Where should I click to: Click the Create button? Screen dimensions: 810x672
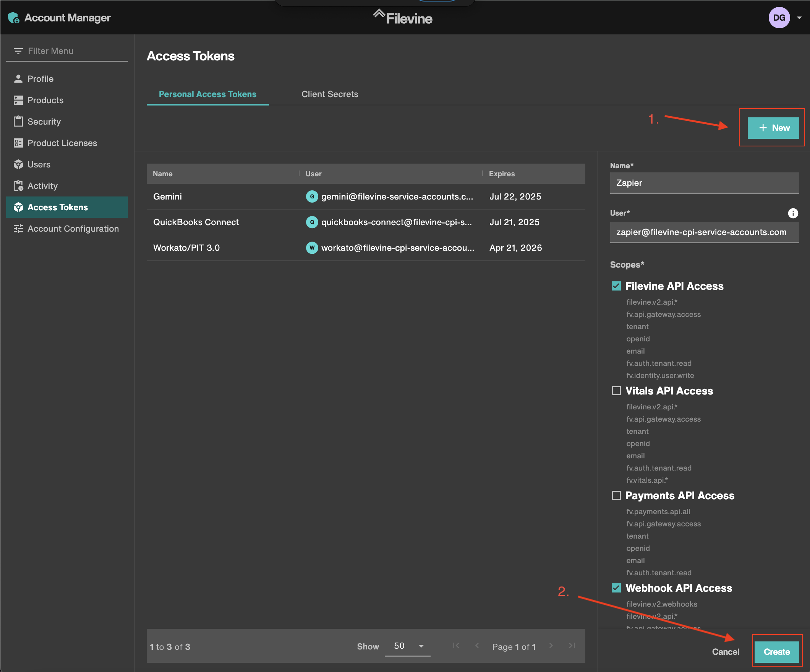pos(777,652)
